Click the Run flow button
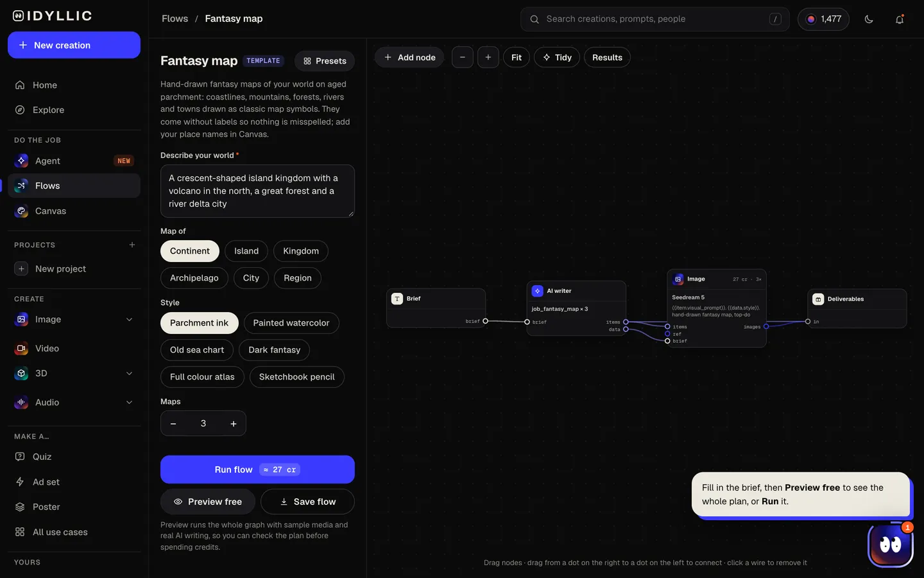 coord(257,469)
